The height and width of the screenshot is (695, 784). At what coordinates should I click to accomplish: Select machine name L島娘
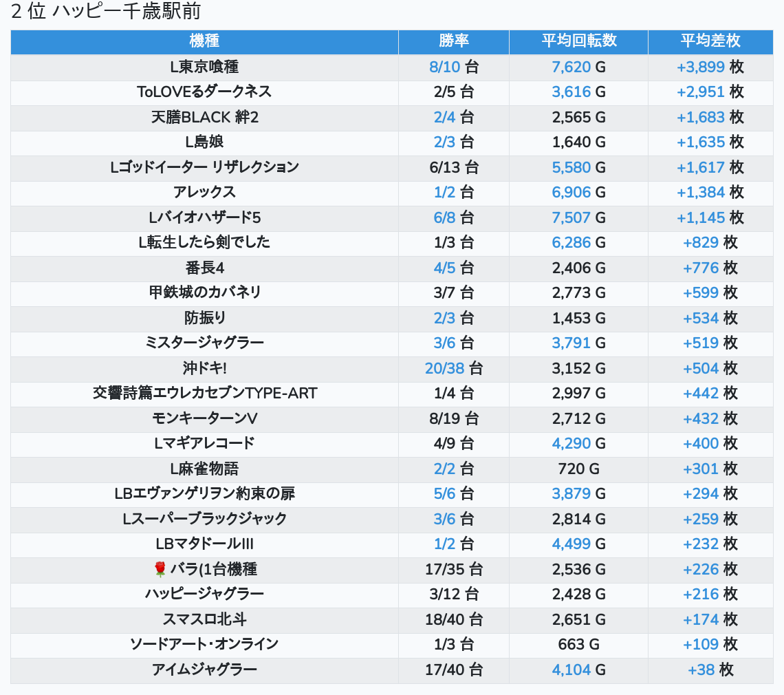[204, 142]
